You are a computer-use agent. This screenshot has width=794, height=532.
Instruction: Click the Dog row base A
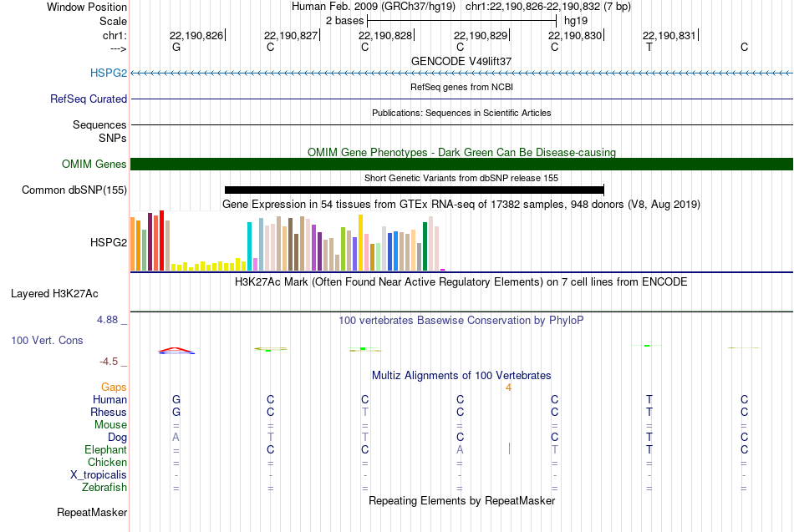[176, 438]
